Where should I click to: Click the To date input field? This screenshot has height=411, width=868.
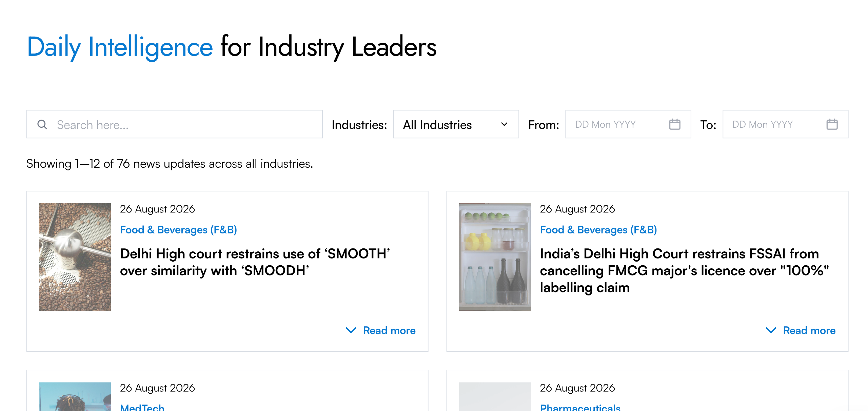pos(785,124)
